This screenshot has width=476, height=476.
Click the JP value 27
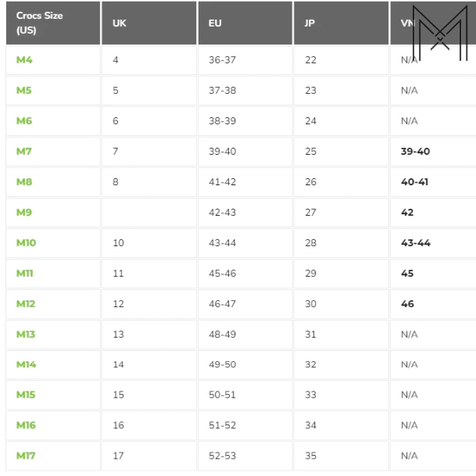pyautogui.click(x=310, y=212)
